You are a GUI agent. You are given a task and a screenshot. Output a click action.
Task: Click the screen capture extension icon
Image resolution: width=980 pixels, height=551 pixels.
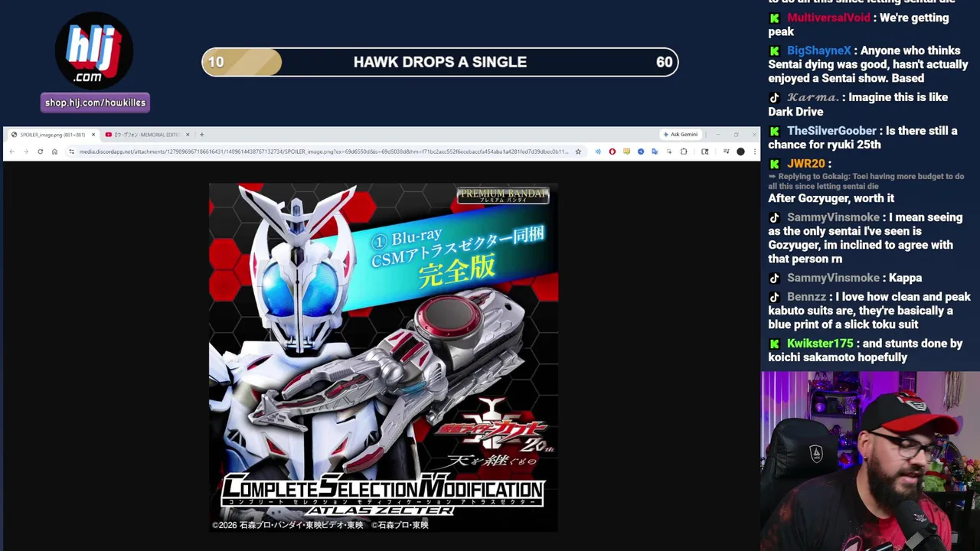pyautogui.click(x=669, y=152)
